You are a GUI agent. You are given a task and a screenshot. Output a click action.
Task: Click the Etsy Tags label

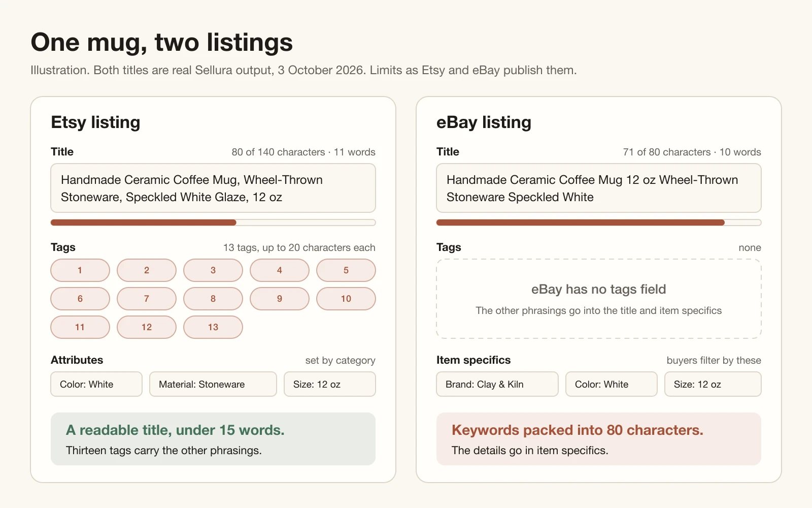(63, 247)
